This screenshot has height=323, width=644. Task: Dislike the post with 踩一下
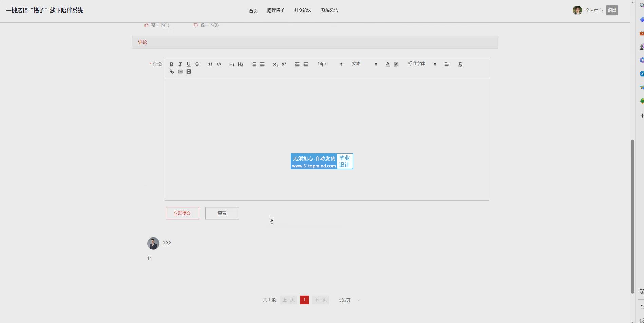[x=206, y=25]
